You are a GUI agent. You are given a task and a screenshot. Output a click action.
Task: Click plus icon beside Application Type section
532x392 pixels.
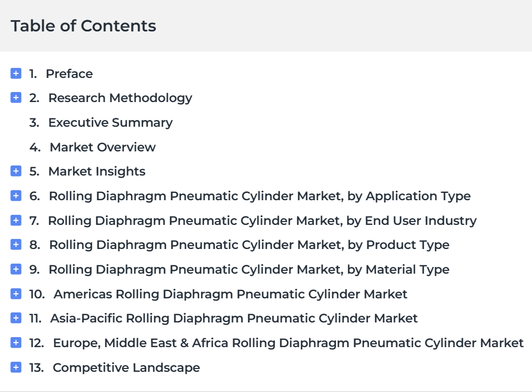16,196
